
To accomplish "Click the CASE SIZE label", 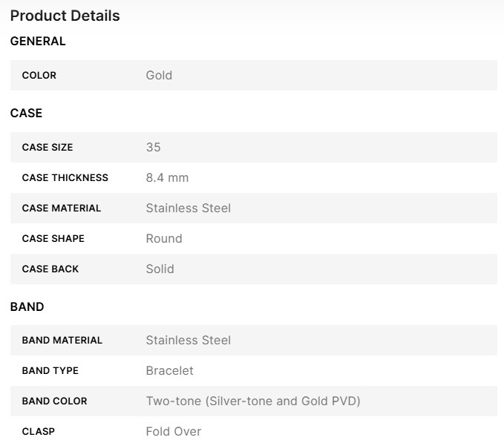I will 48,148.
